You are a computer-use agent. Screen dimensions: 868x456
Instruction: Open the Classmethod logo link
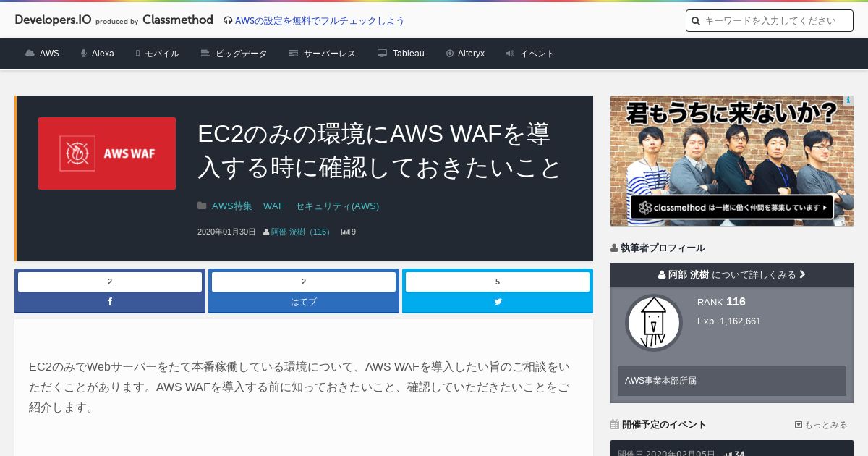click(x=178, y=20)
